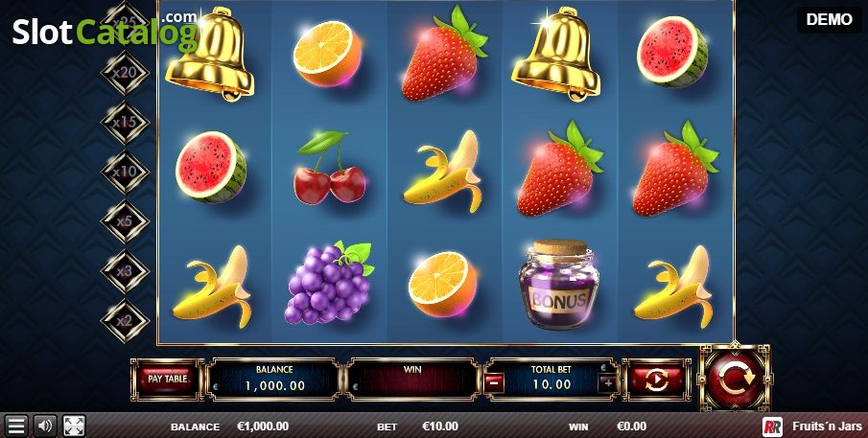Viewport: 868px width, 438px height.
Task: Click the RR Fruits'n Jars logo
Action: click(x=811, y=426)
